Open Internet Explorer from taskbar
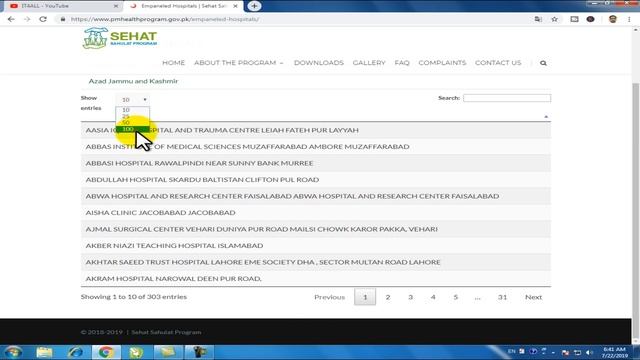Viewport: 640px width, 360px height. [x=75, y=352]
